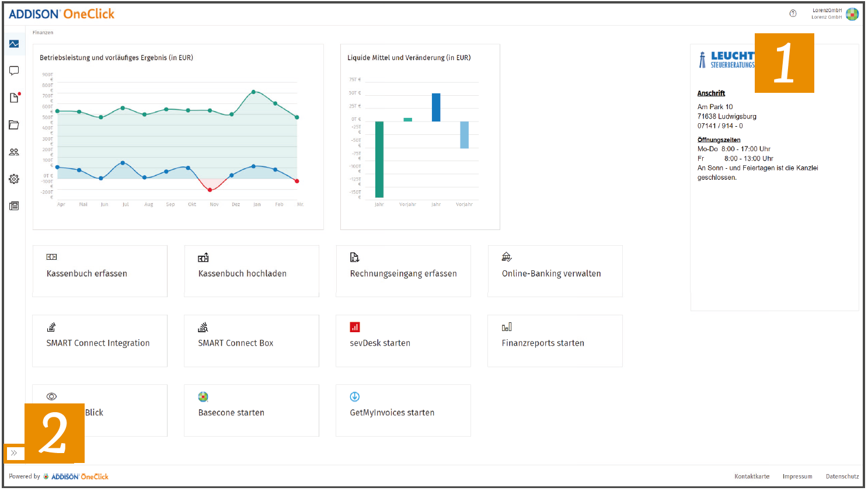Open the SMART Connect Box tile

252,341
